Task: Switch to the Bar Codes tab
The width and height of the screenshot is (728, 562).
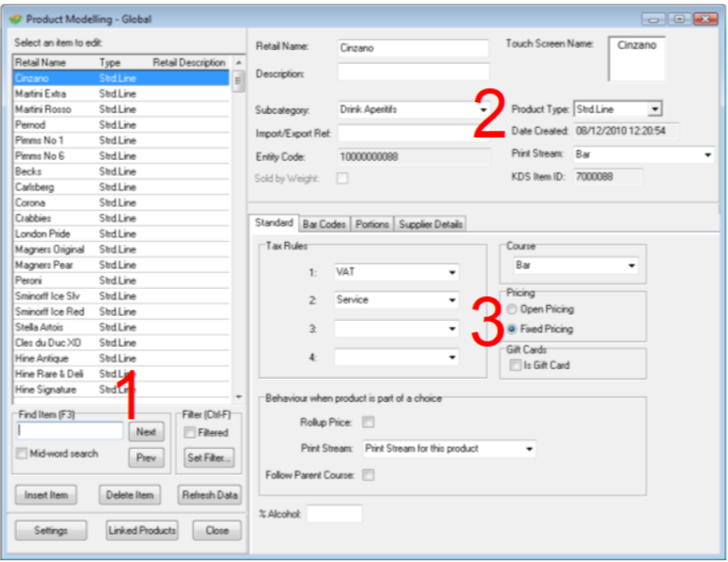Action: coord(324,224)
